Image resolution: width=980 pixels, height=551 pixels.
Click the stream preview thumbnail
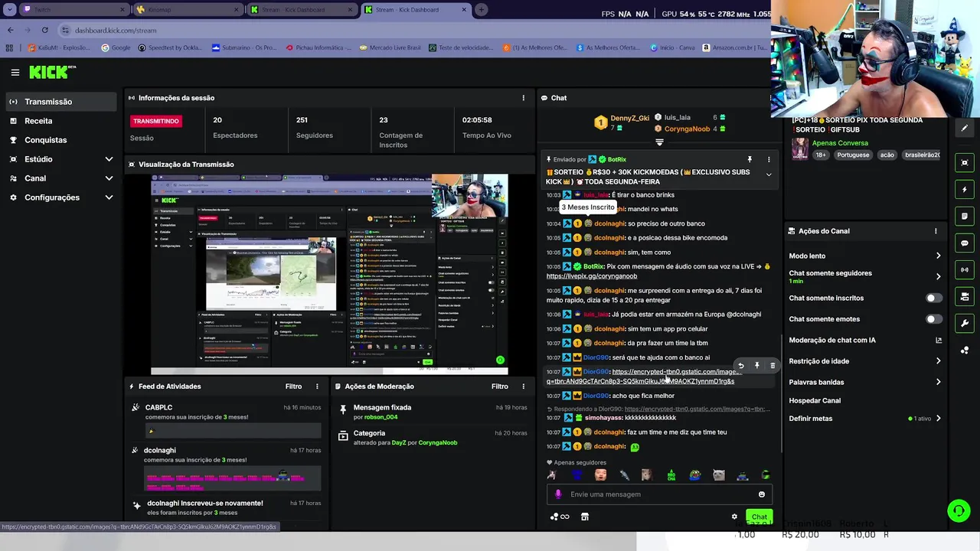click(329, 274)
